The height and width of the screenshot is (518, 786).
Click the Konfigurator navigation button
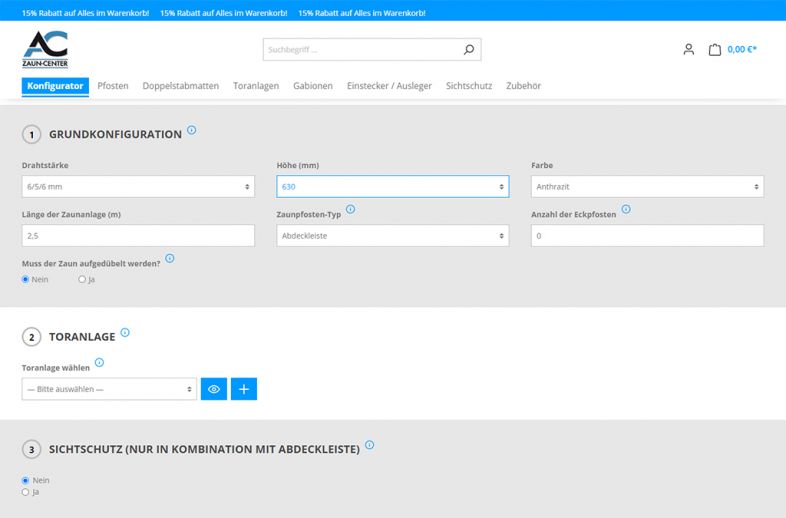pyautogui.click(x=55, y=86)
